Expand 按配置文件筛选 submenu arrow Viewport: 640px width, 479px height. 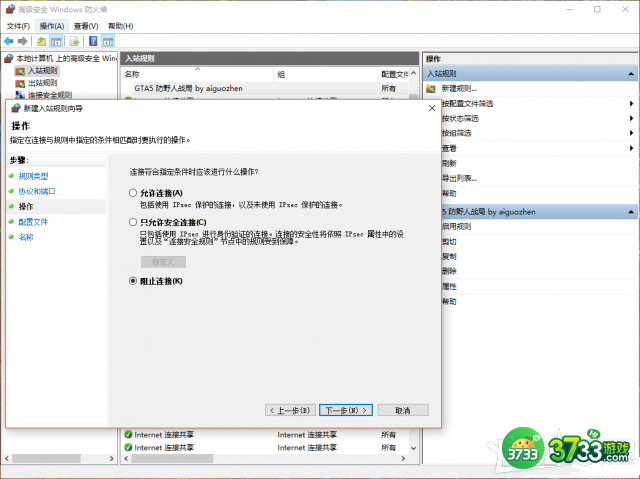point(631,104)
